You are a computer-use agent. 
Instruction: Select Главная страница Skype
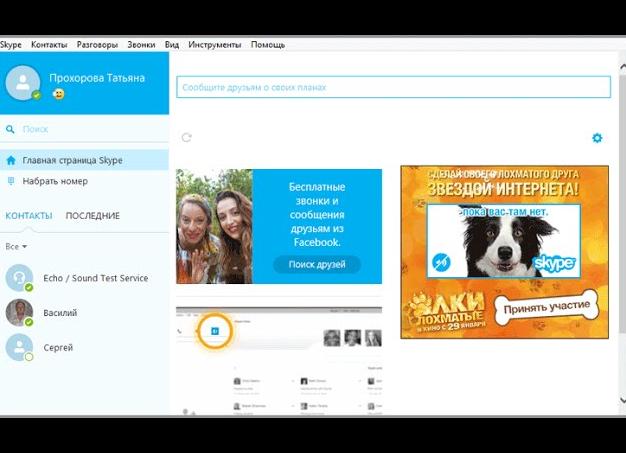pyautogui.click(x=84, y=160)
